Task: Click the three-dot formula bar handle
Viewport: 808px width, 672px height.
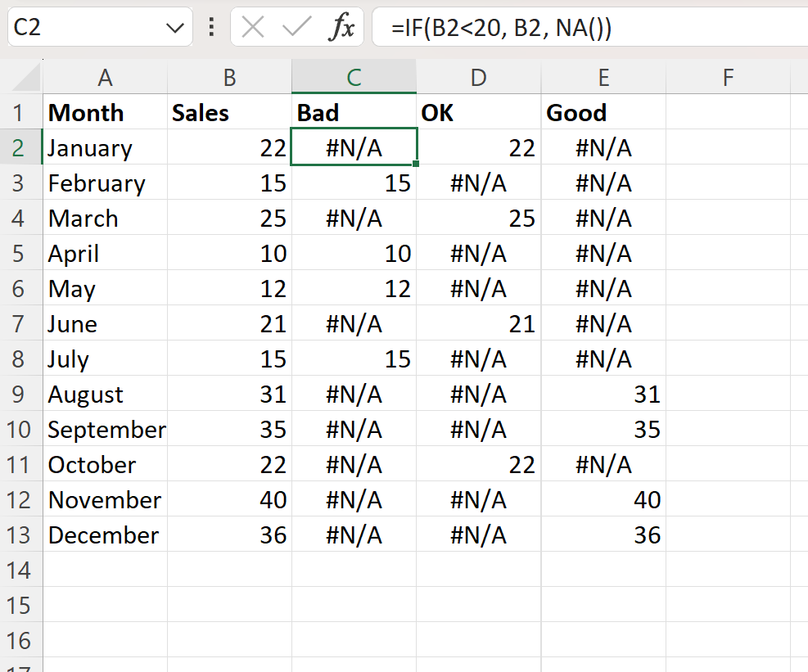Action: coord(212,29)
